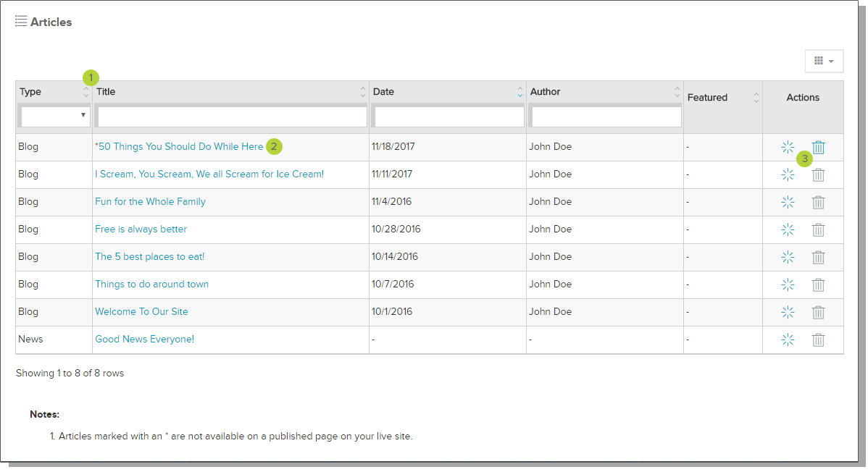Open the Type filter dropdown
This screenshot has width=868, height=472.
[x=55, y=115]
